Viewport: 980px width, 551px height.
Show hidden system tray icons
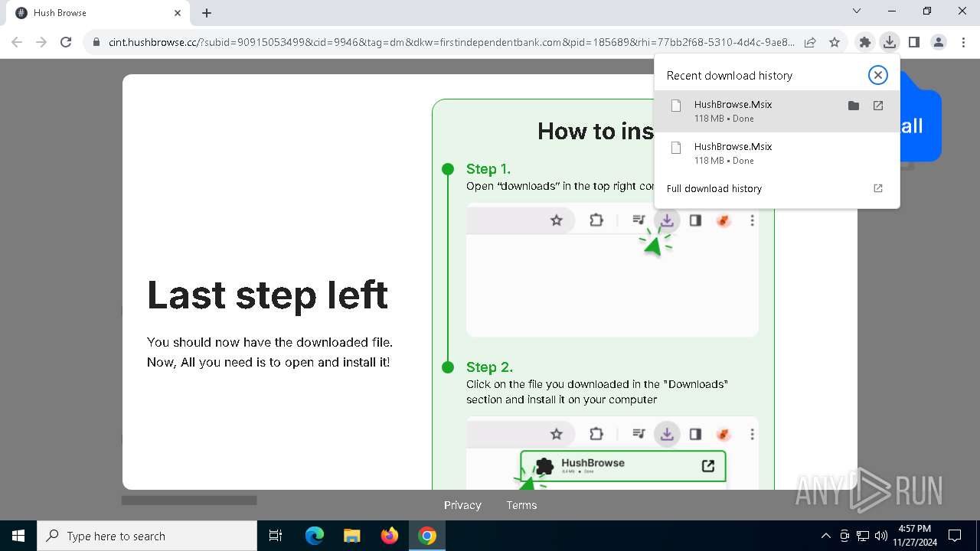click(x=825, y=536)
